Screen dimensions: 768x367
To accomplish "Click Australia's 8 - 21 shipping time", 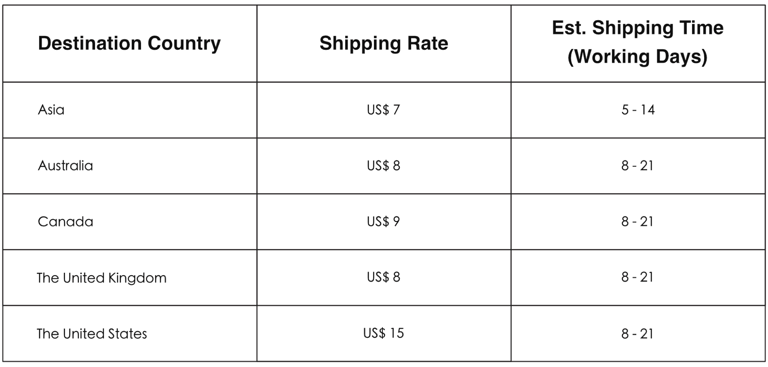I will point(638,166).
